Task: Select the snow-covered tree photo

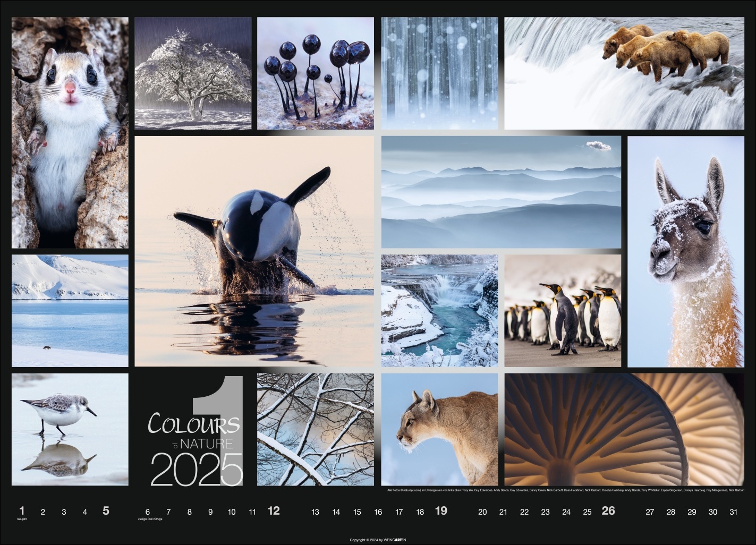Action: (x=193, y=73)
